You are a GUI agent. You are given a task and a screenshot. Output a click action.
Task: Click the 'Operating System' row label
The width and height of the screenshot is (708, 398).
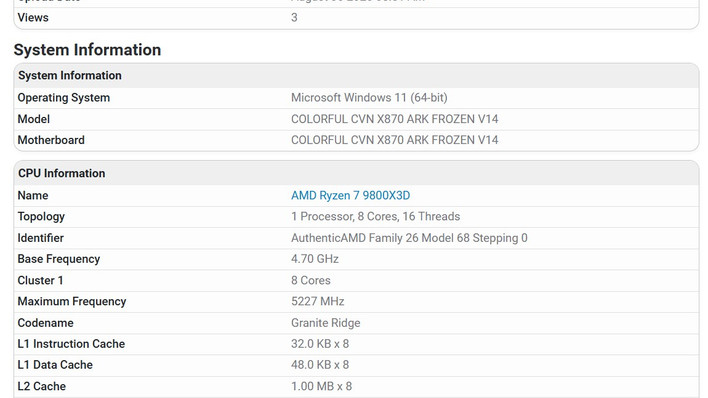64,98
